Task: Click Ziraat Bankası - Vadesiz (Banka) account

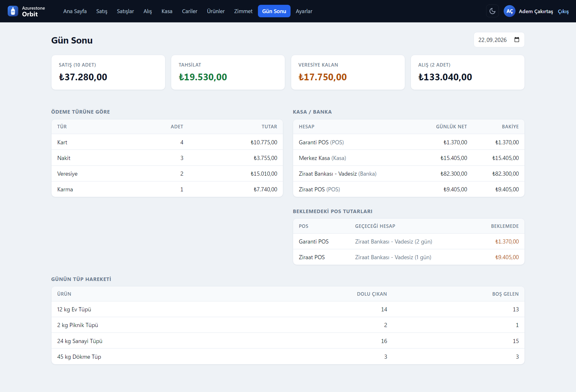Action: [x=409, y=173]
